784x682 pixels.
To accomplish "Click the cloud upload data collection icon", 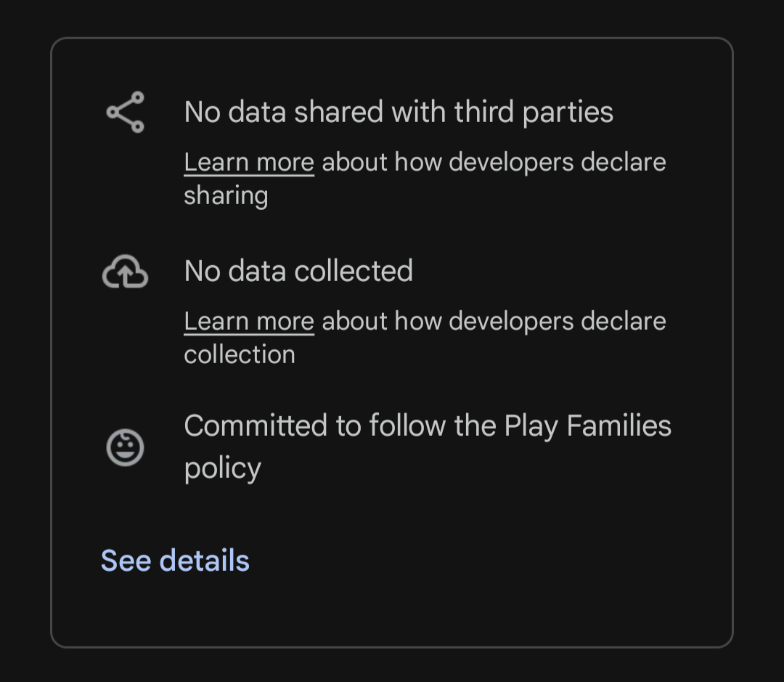I will pyautogui.click(x=125, y=271).
